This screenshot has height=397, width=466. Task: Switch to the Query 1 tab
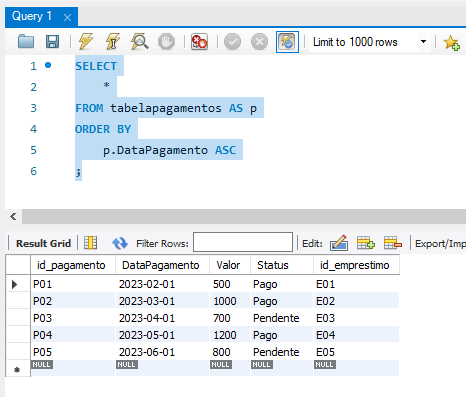click(x=32, y=16)
